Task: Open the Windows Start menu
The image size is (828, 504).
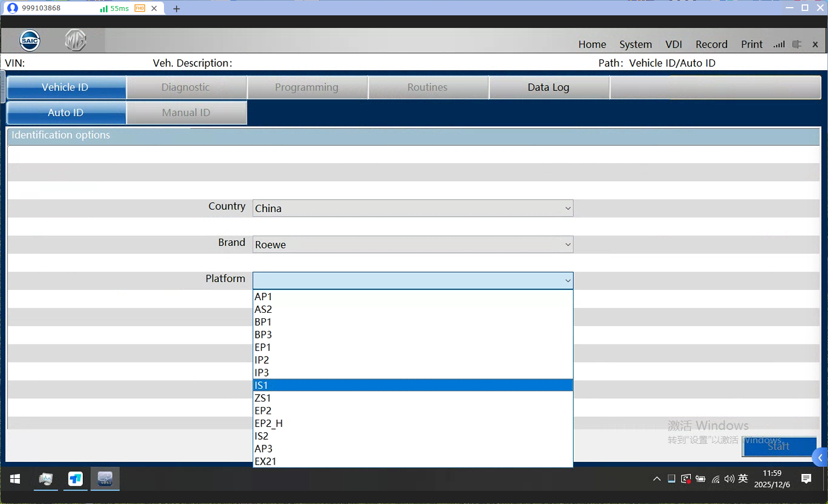Action: click(15, 479)
